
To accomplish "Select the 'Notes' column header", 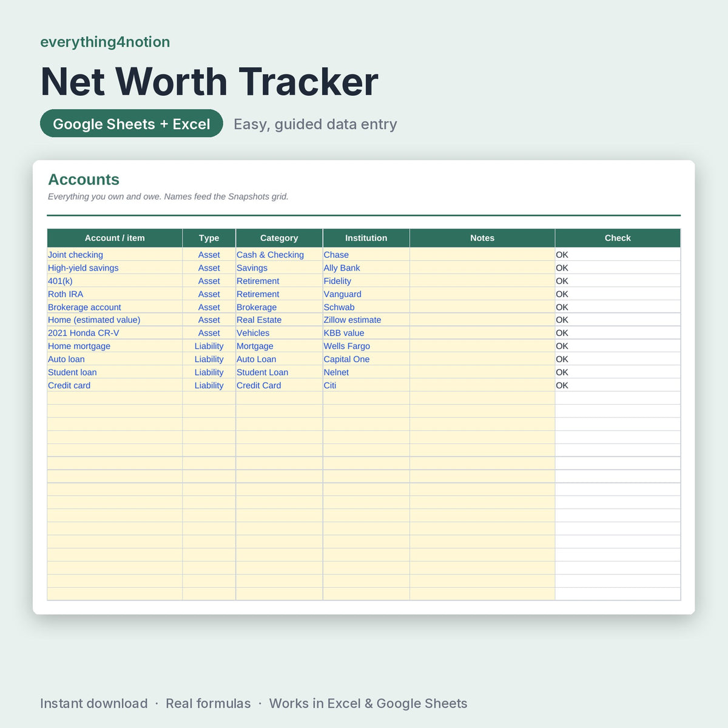I will (x=482, y=238).
